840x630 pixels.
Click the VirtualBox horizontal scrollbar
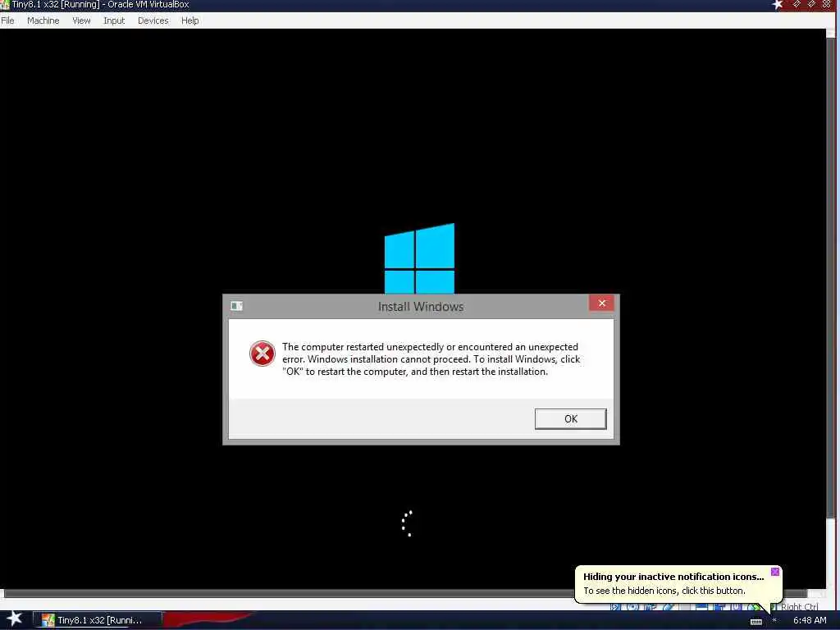tap(405, 593)
